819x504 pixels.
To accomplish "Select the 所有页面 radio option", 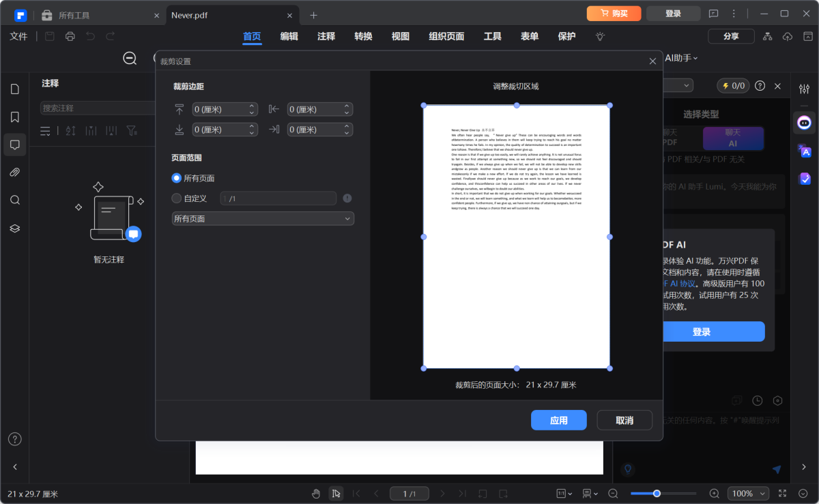I will pyautogui.click(x=175, y=179).
